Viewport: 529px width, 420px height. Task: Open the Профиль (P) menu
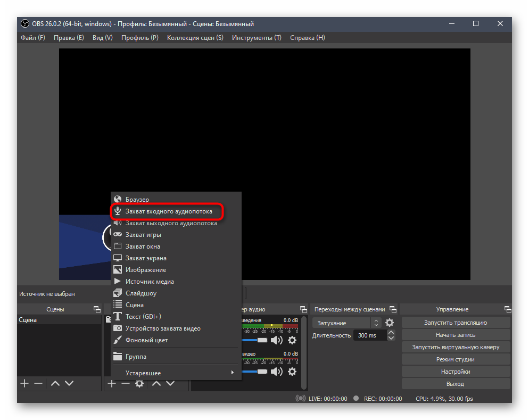point(139,37)
